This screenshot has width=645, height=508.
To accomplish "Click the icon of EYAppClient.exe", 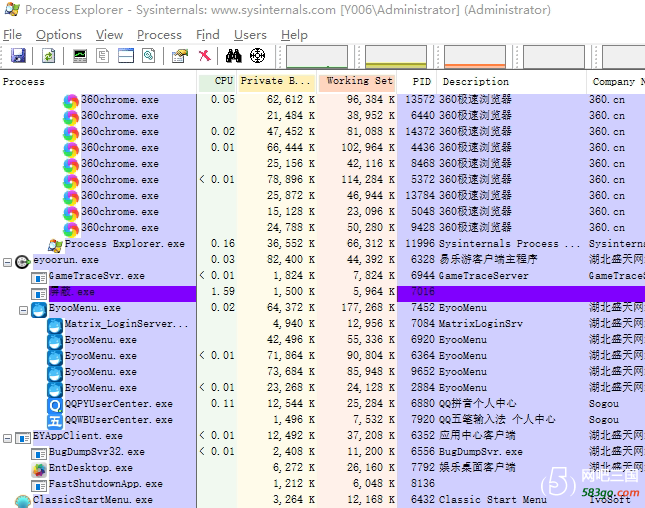I will tap(23, 438).
